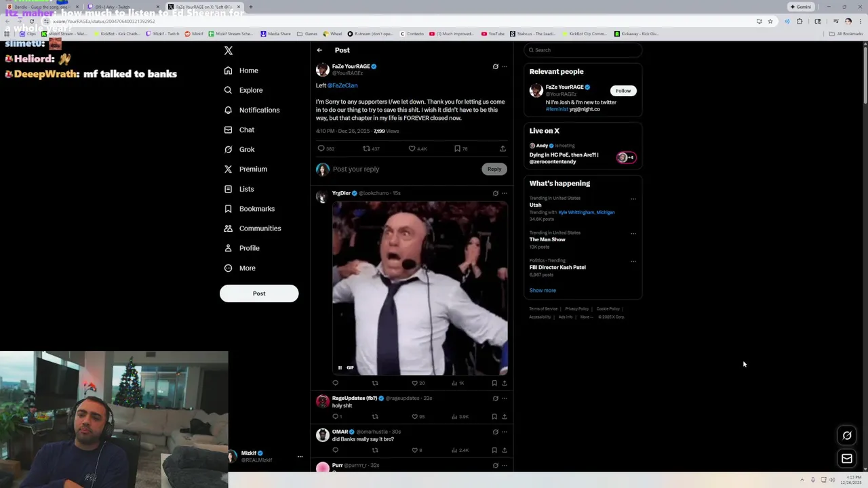
Task: Open YouTube bookmark in bookmarks bar
Action: tap(493, 33)
